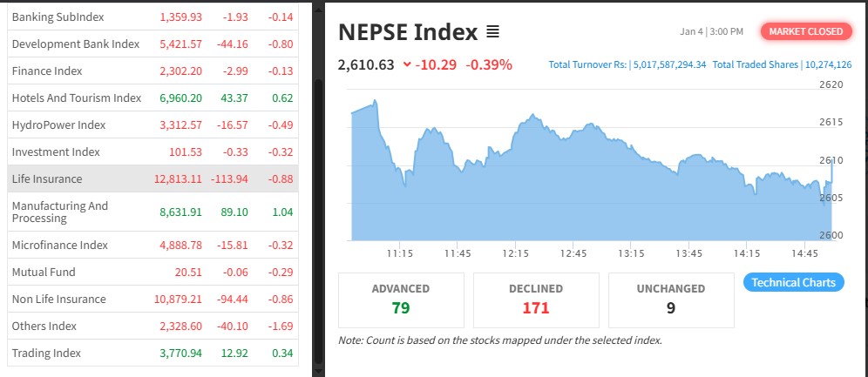Open the Others Index row
Screen dimensions: 868x377
click(x=153, y=326)
